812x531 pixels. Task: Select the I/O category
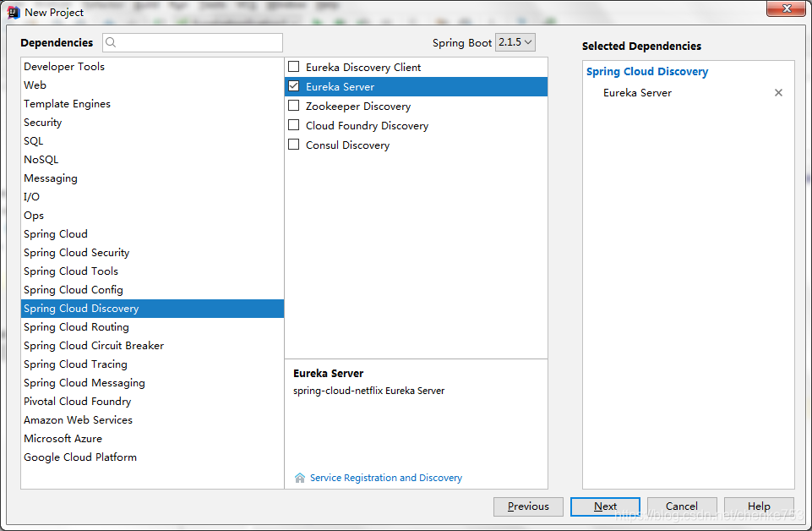152,197
